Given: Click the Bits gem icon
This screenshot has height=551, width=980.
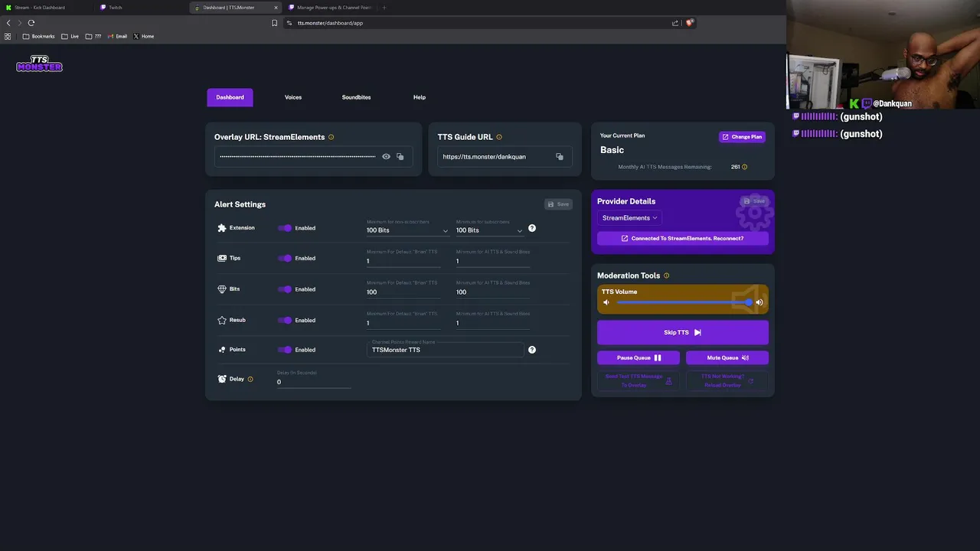Looking at the screenshot, I should coord(222,289).
